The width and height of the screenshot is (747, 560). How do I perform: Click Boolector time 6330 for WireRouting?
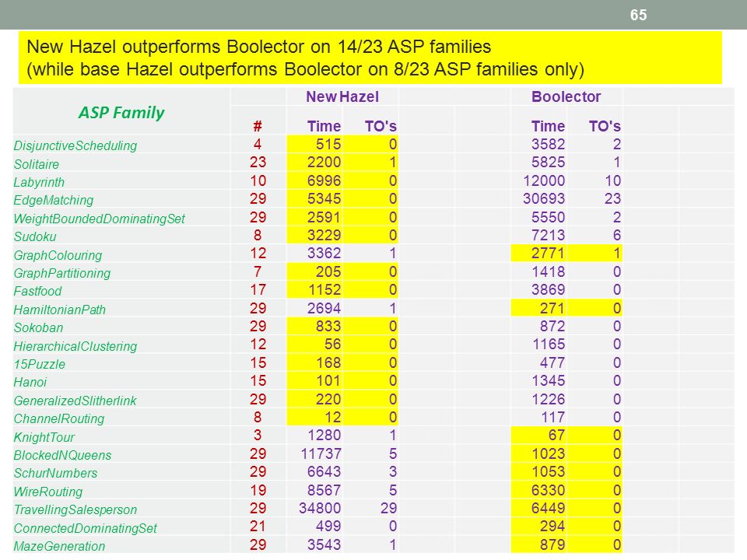(548, 490)
